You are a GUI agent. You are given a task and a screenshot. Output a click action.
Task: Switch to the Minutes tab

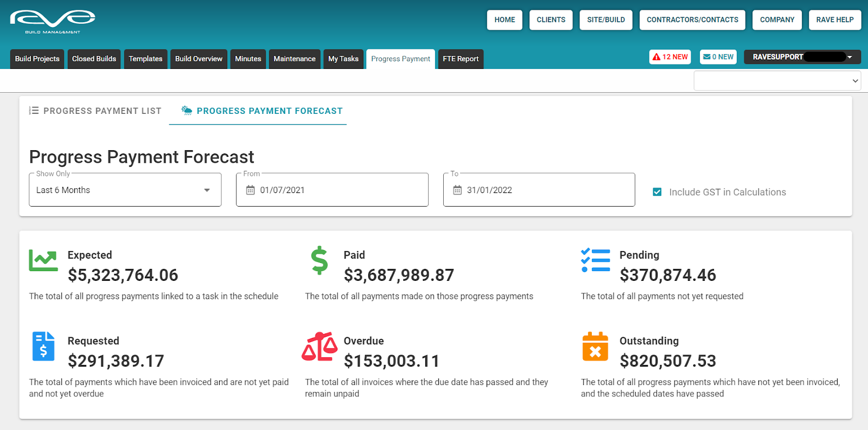click(248, 59)
